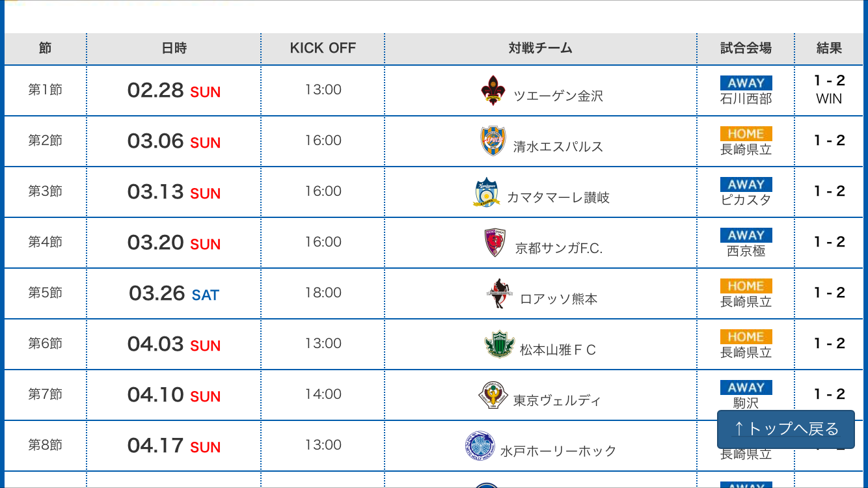Click the Matsumoto Yamaga FC team crest
The width and height of the screenshot is (868, 488).
[499, 344]
